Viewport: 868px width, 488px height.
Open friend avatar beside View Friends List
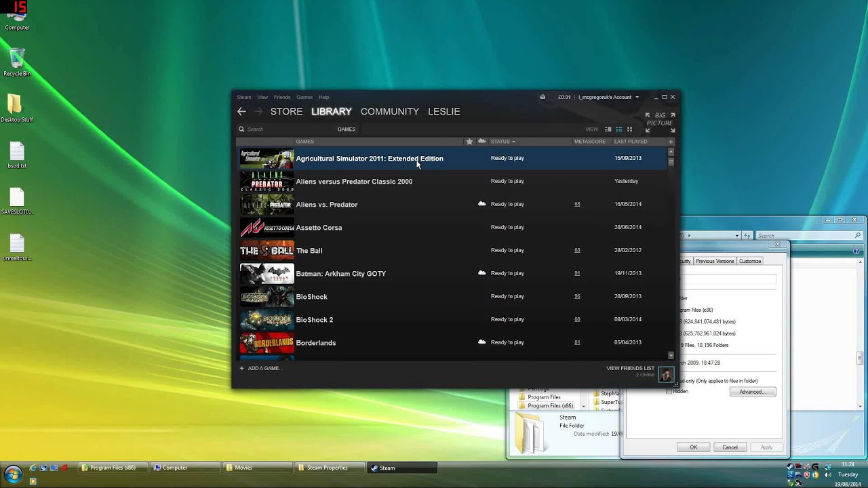click(x=666, y=374)
